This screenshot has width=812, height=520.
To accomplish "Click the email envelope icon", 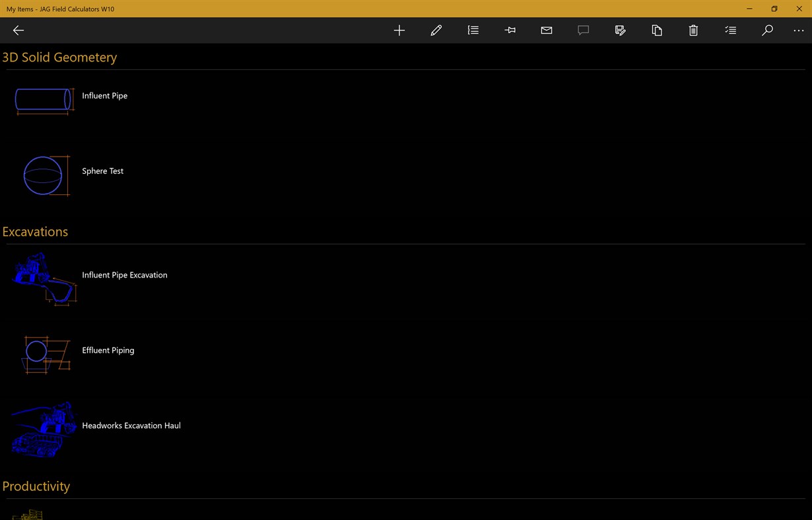I will (x=547, y=30).
